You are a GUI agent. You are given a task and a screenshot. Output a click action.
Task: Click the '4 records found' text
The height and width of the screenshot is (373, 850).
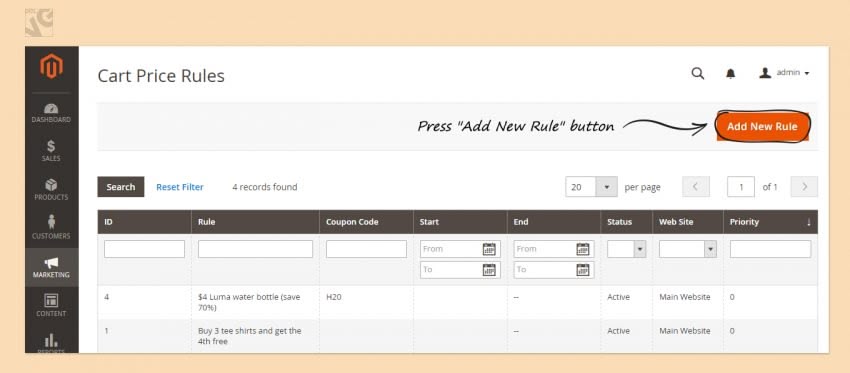point(265,187)
